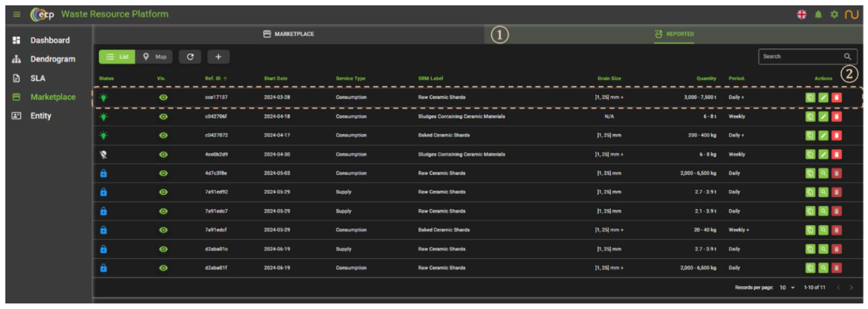Go to next page arrow
The height and width of the screenshot is (309, 868).
[x=851, y=287]
